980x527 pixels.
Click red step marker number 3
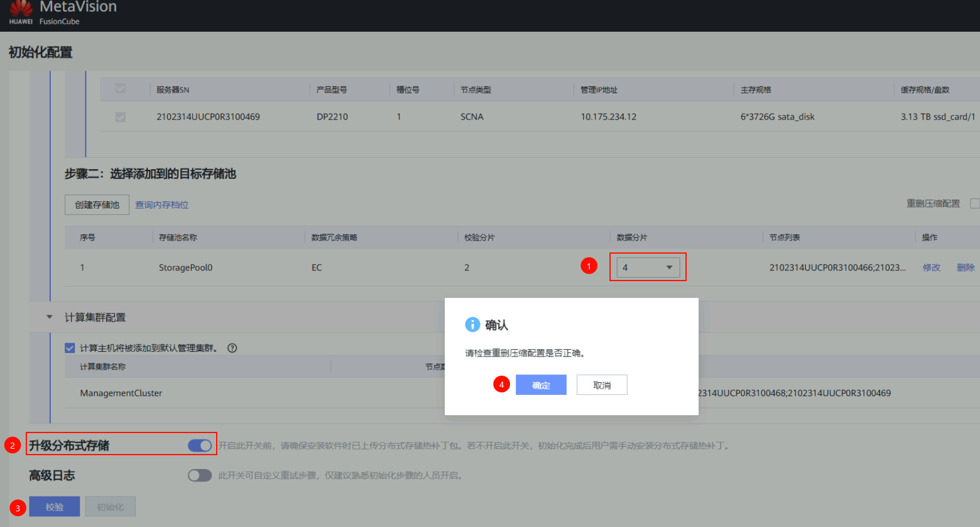(x=18, y=508)
